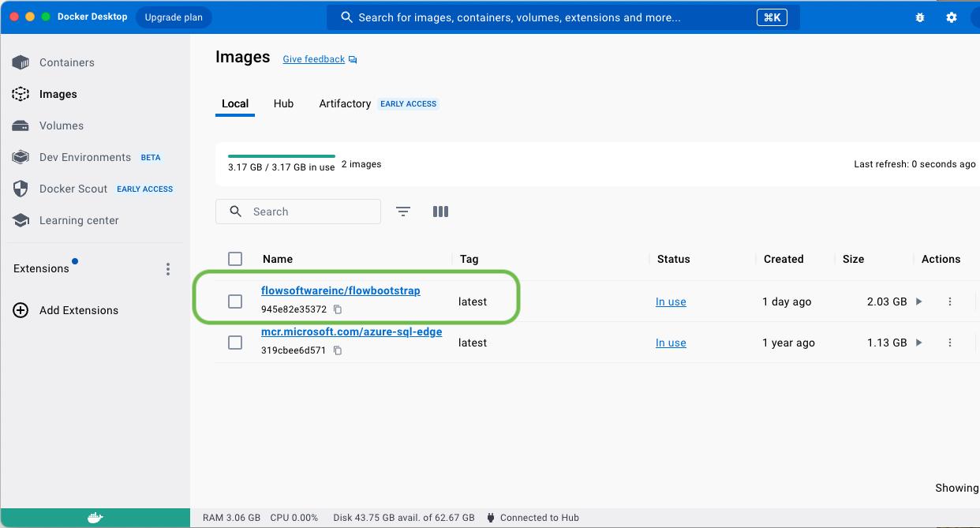Click the Extensions label in sidebar

point(41,268)
